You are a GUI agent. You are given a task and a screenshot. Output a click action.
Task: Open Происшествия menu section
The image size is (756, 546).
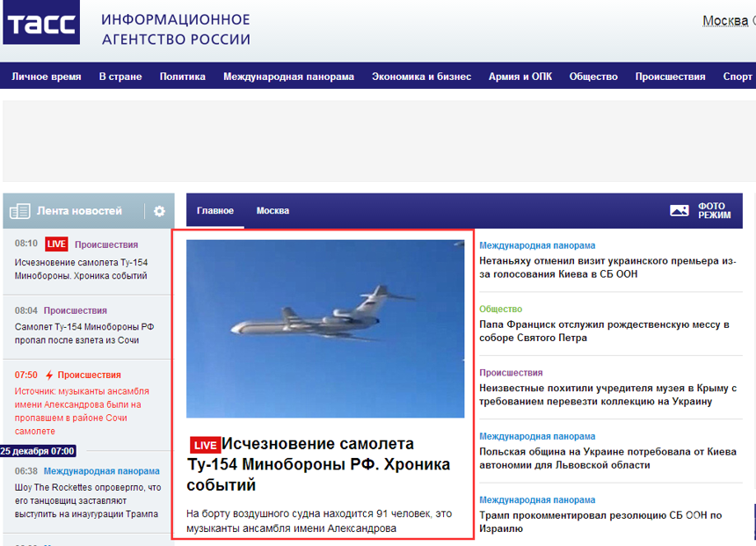[670, 76]
